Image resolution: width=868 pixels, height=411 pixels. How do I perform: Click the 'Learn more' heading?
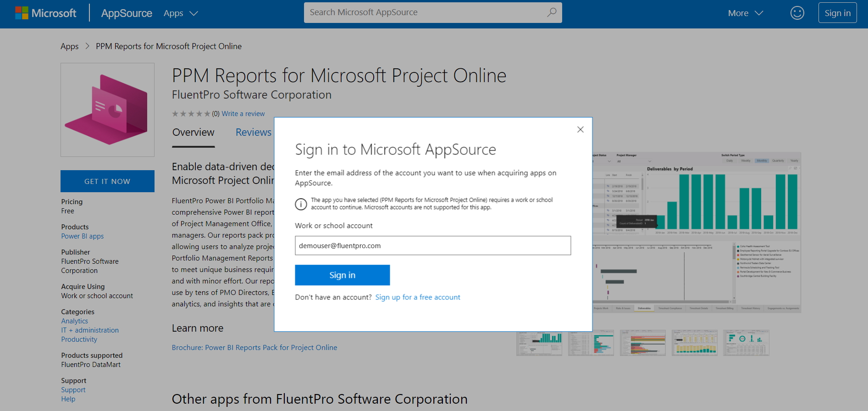[198, 328]
